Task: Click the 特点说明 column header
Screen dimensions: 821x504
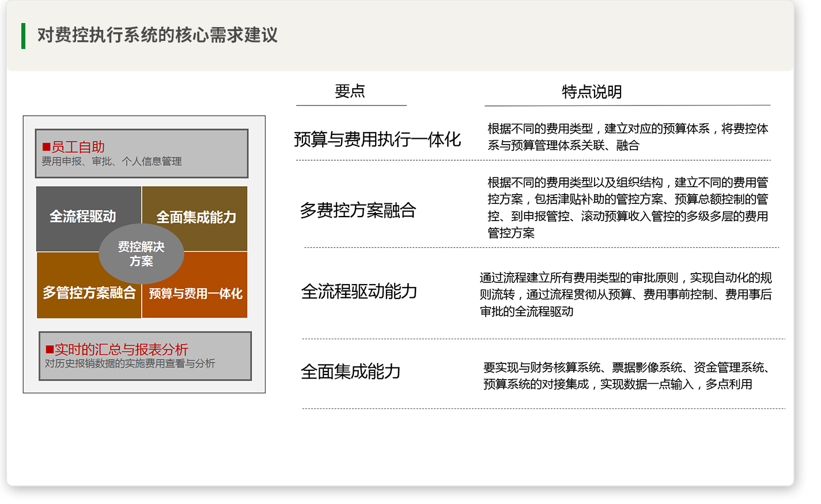Action: (592, 92)
